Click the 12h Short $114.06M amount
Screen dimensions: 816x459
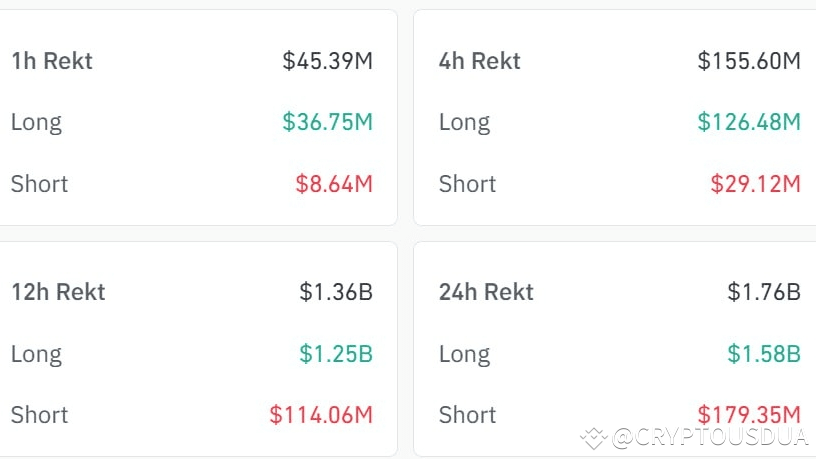pos(321,415)
